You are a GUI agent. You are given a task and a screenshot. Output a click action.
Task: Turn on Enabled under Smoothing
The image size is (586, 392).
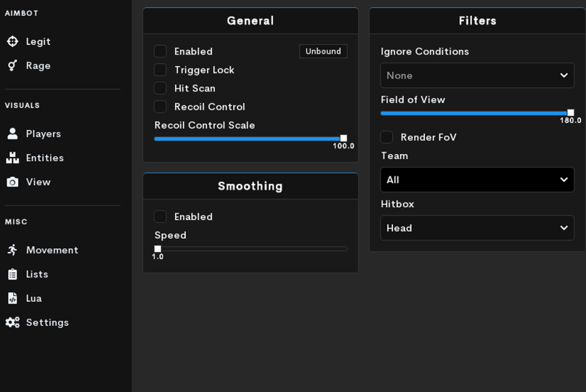tap(160, 217)
